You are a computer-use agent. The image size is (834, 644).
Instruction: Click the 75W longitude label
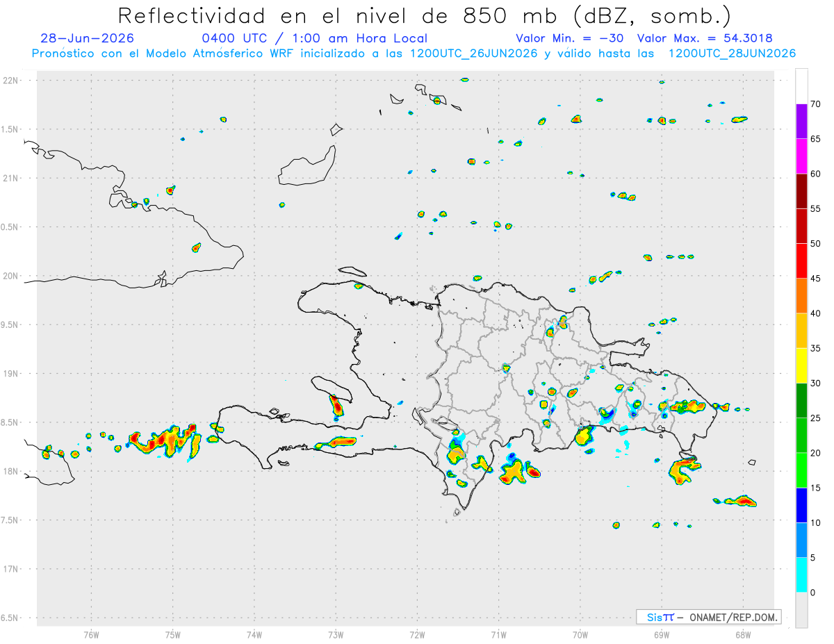coord(173,635)
